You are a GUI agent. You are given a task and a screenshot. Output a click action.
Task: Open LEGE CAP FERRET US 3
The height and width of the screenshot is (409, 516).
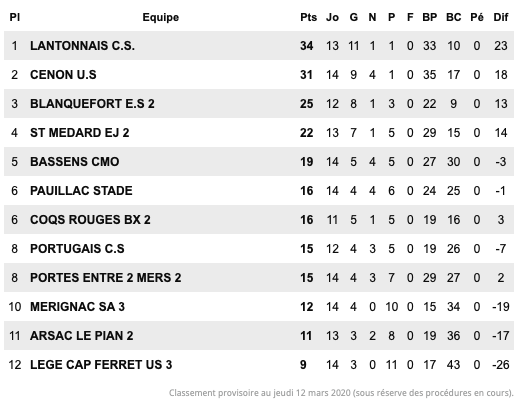click(101, 365)
